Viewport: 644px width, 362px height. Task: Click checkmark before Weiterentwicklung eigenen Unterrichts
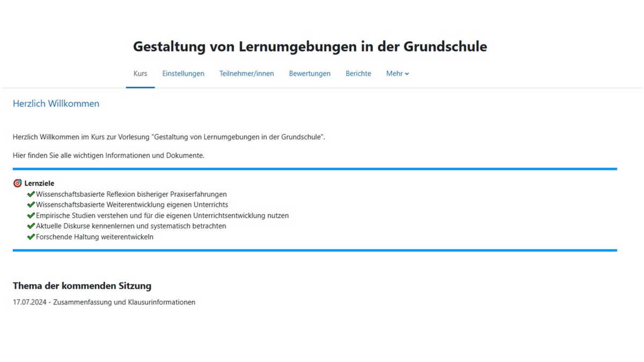(31, 205)
